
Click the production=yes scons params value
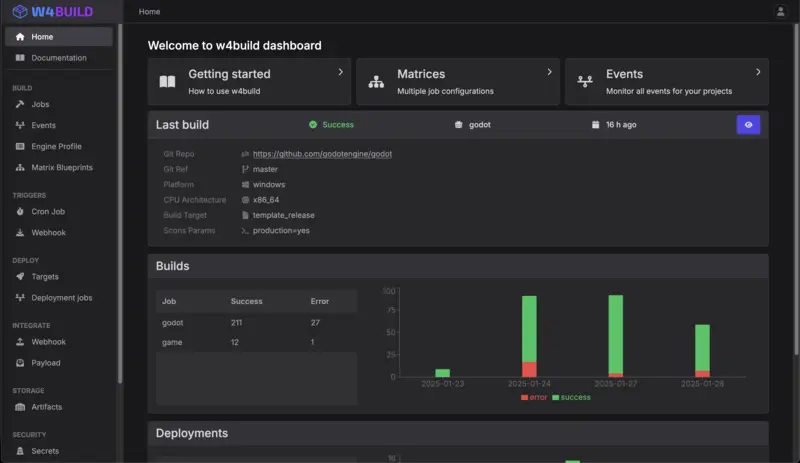tap(281, 230)
